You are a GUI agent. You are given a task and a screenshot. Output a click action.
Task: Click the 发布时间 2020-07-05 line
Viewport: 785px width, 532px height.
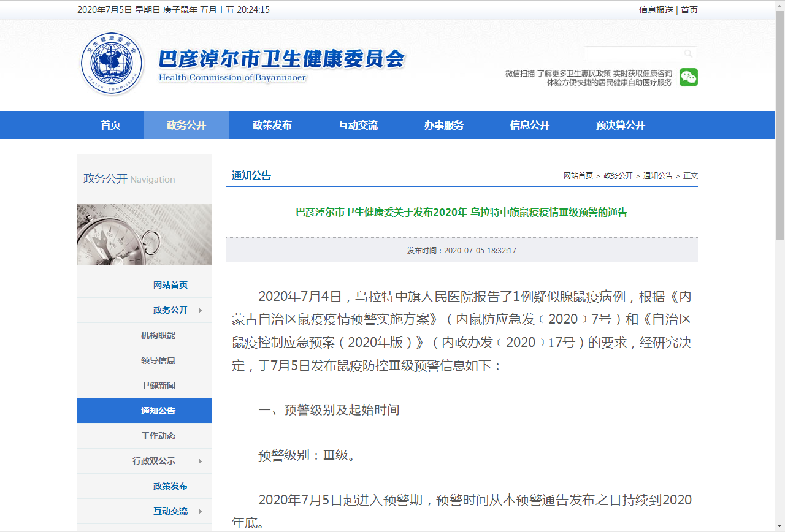point(462,251)
